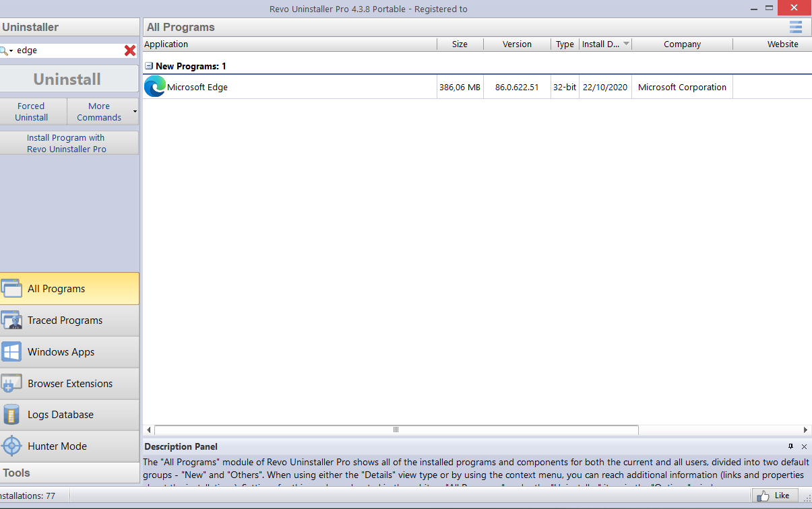The height and width of the screenshot is (509, 812).
Task: Click the size value 386,06 MB
Action: pos(460,87)
